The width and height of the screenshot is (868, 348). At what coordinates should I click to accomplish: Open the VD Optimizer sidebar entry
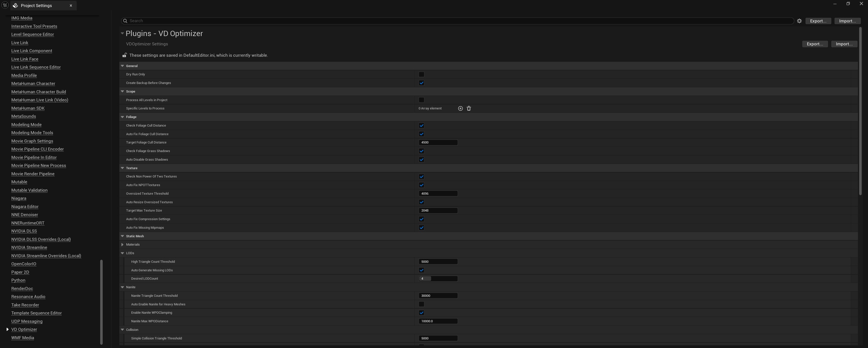point(24,329)
